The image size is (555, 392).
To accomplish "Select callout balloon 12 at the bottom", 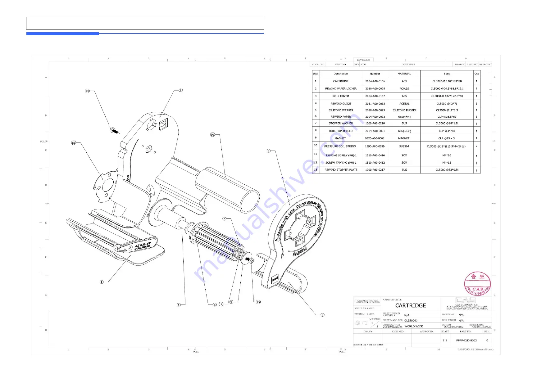I will tap(221, 304).
